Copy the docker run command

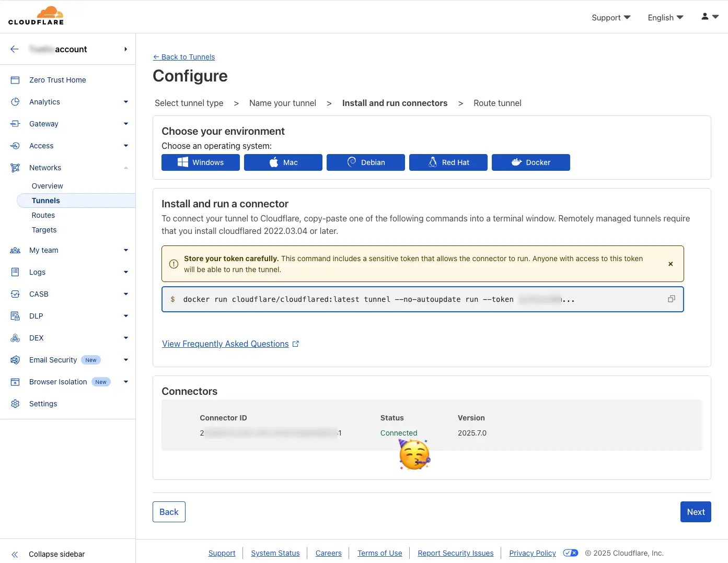tap(672, 299)
